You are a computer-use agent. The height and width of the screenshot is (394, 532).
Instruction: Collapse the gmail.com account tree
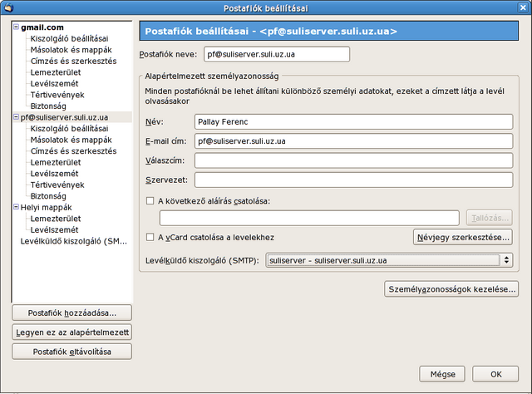tap(16, 27)
